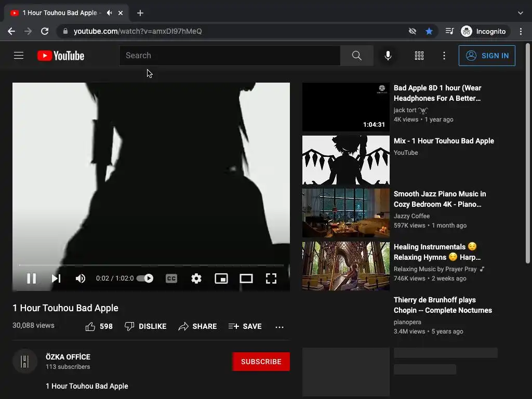Expand the tab search chevron
The width and height of the screenshot is (532, 399).
pyautogui.click(x=520, y=13)
